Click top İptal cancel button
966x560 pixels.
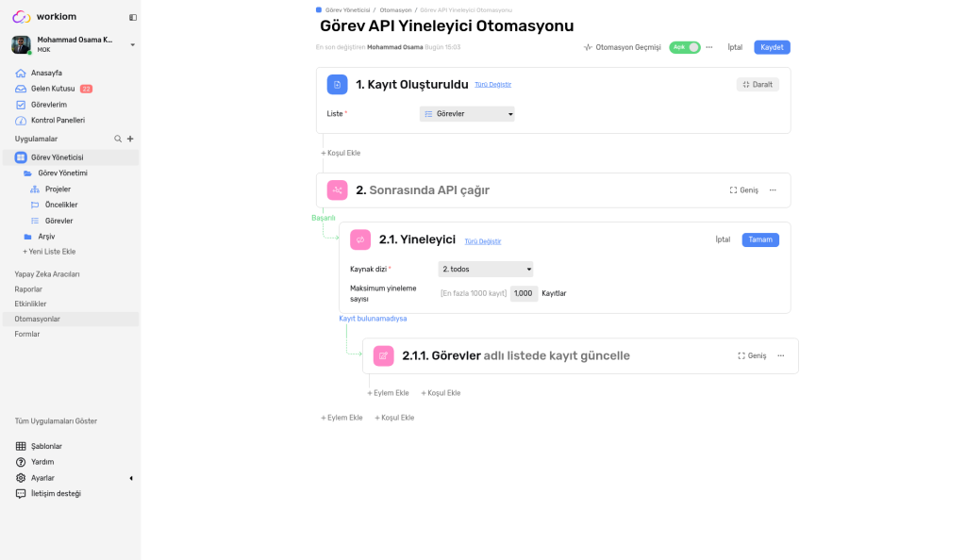[x=735, y=47]
